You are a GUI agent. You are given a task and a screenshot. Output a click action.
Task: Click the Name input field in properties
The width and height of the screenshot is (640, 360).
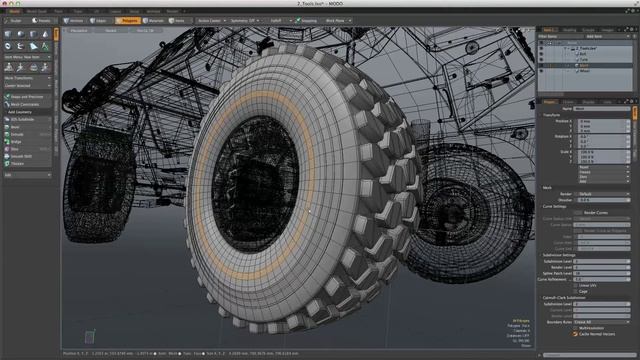point(602,109)
